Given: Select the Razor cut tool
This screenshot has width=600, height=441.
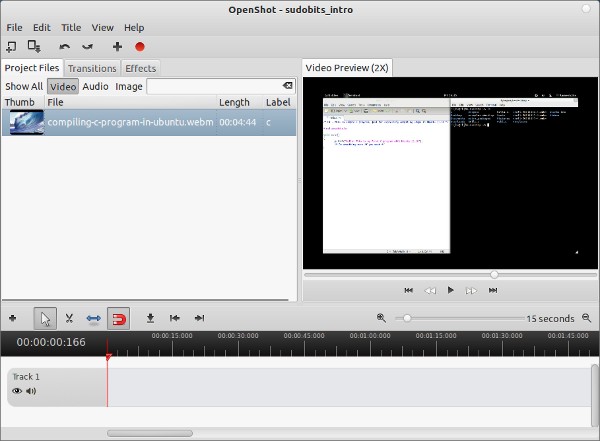Looking at the screenshot, I should [69, 318].
